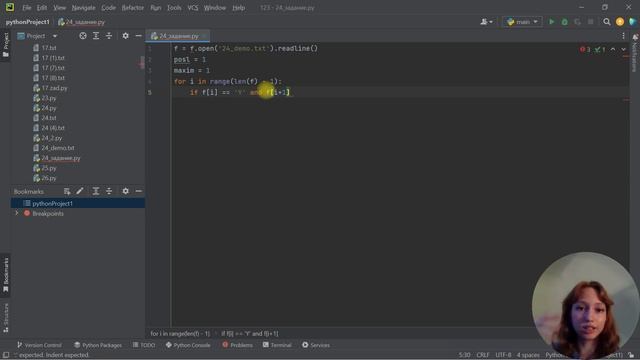Hide the Bookmarks panel with minus icon
640x360 pixels.
click(138, 191)
